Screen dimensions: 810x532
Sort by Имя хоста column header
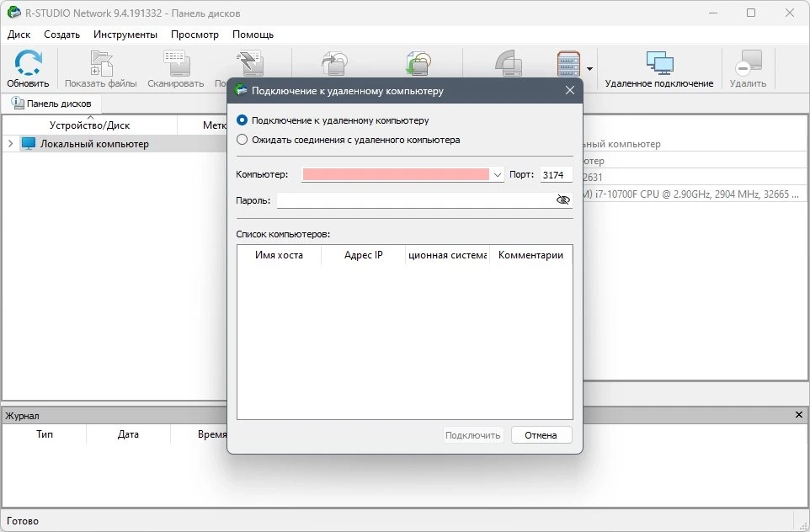coord(279,255)
